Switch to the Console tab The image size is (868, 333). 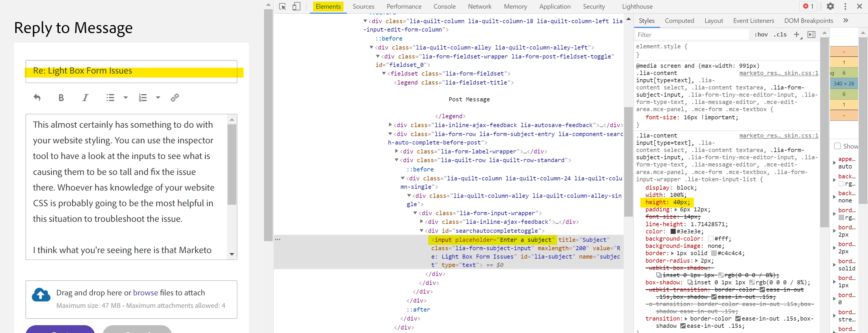click(x=444, y=6)
